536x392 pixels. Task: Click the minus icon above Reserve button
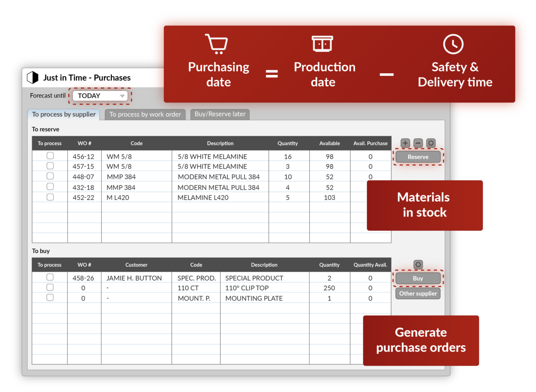[418, 143]
